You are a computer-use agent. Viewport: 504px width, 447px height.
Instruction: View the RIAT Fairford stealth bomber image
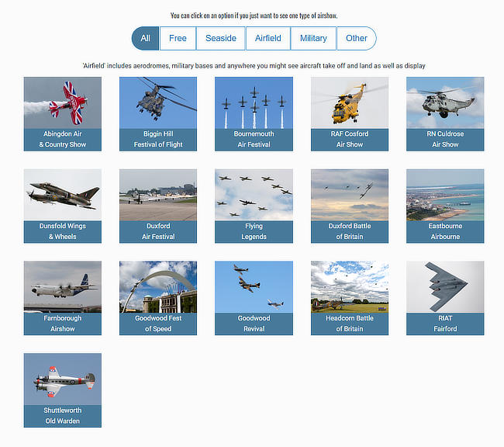(x=445, y=286)
